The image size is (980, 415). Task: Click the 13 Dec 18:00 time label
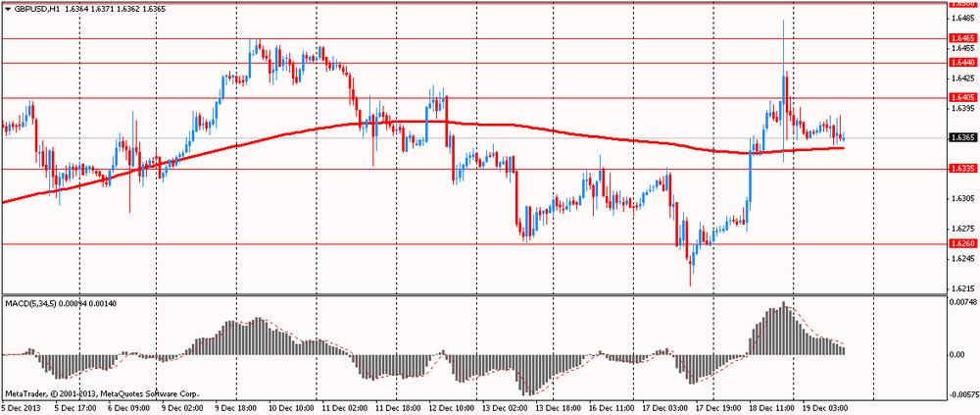561,408
